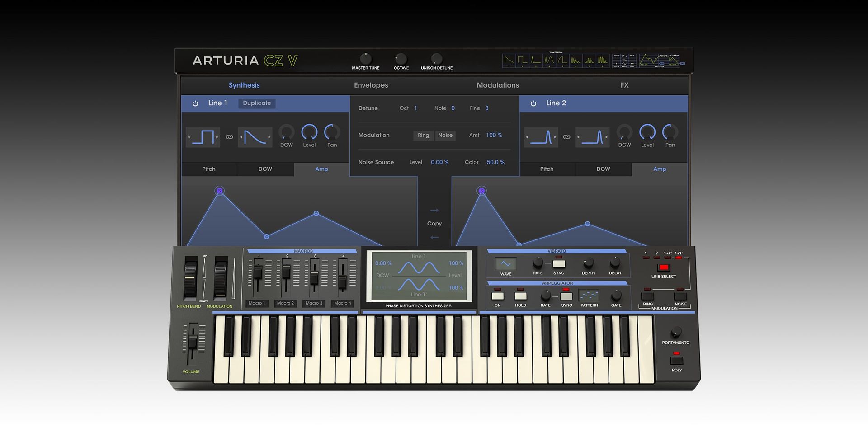
Task: Select previous Line 1 second waveform arrow
Action: [241, 137]
